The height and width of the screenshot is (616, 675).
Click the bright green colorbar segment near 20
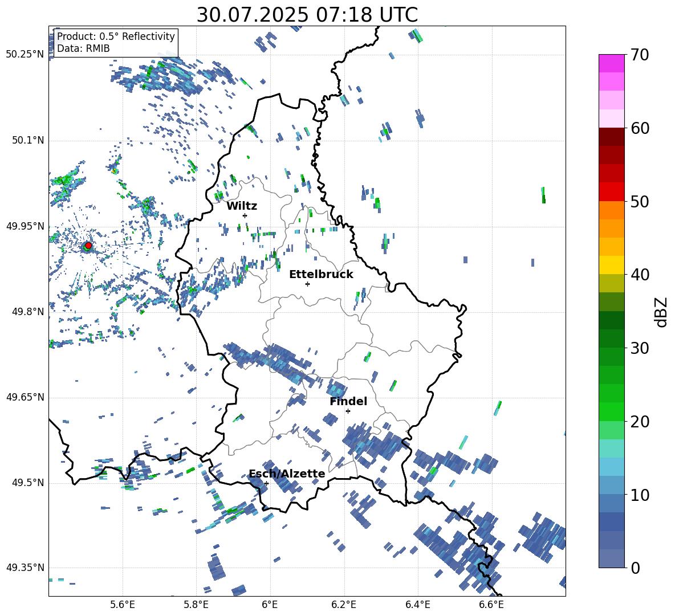(612, 412)
